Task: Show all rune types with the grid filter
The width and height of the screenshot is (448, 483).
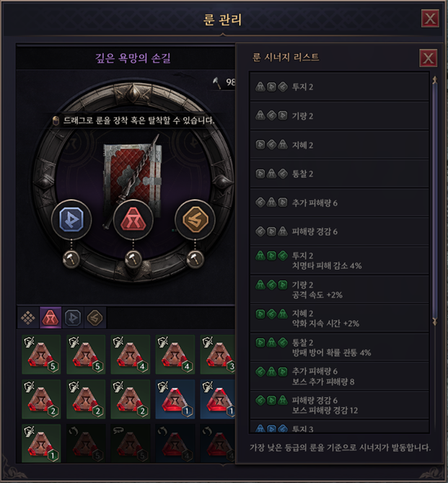Action: coord(28,318)
